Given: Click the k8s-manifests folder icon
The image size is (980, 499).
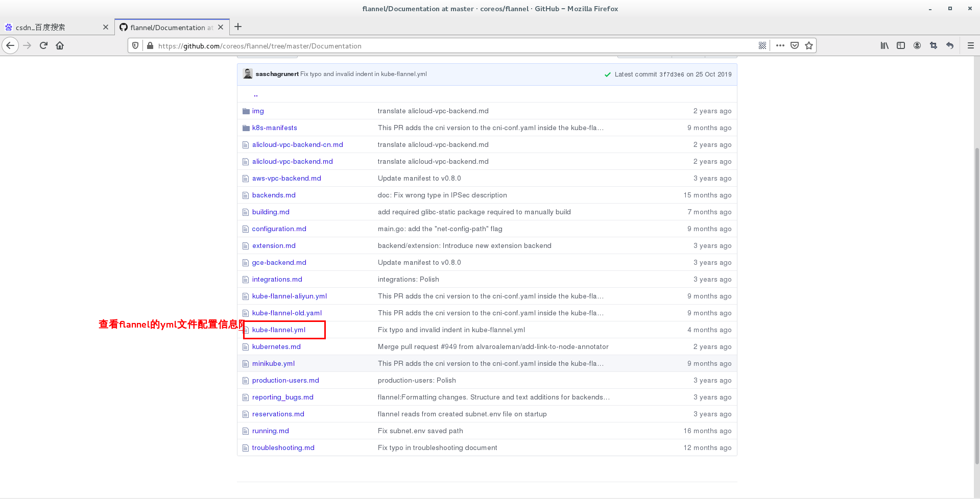Looking at the screenshot, I should pos(246,128).
